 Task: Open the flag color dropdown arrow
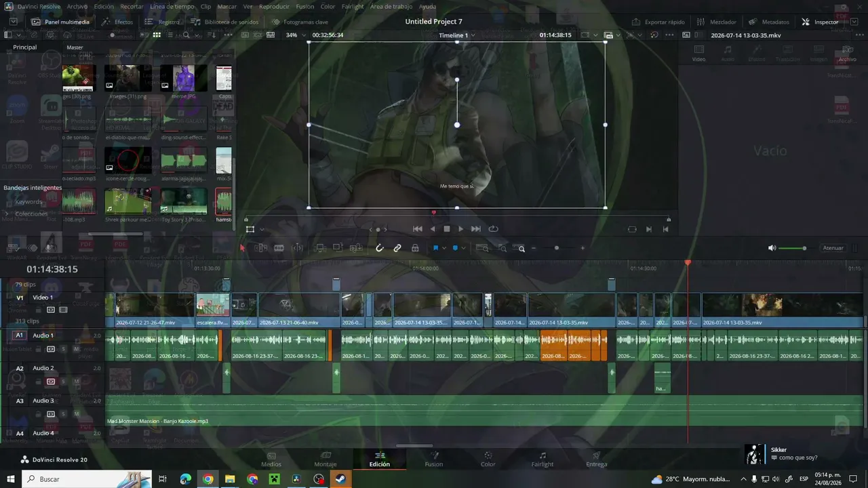click(444, 248)
